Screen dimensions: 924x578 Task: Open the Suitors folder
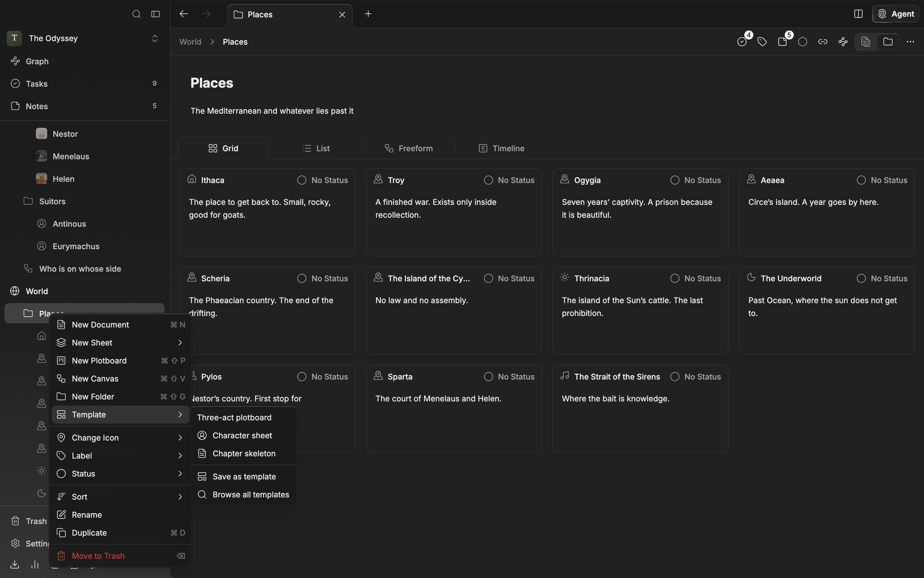[x=85, y=201]
